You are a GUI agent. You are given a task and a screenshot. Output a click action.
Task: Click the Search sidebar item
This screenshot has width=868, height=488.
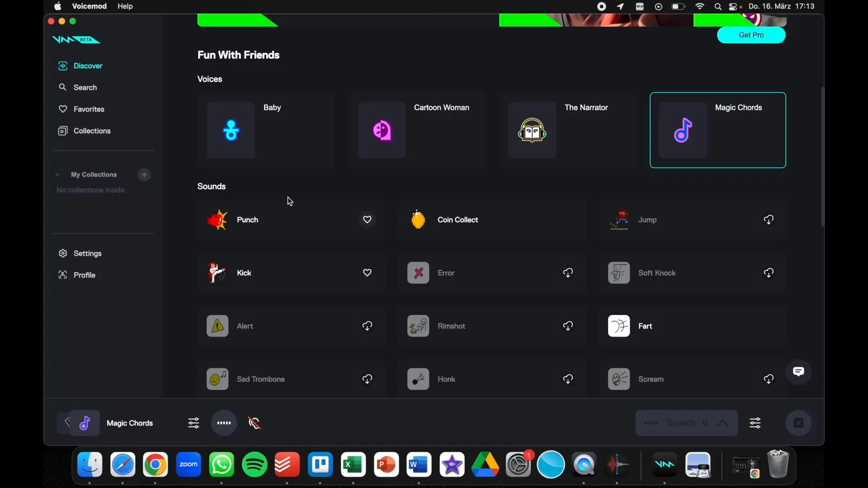pos(85,88)
